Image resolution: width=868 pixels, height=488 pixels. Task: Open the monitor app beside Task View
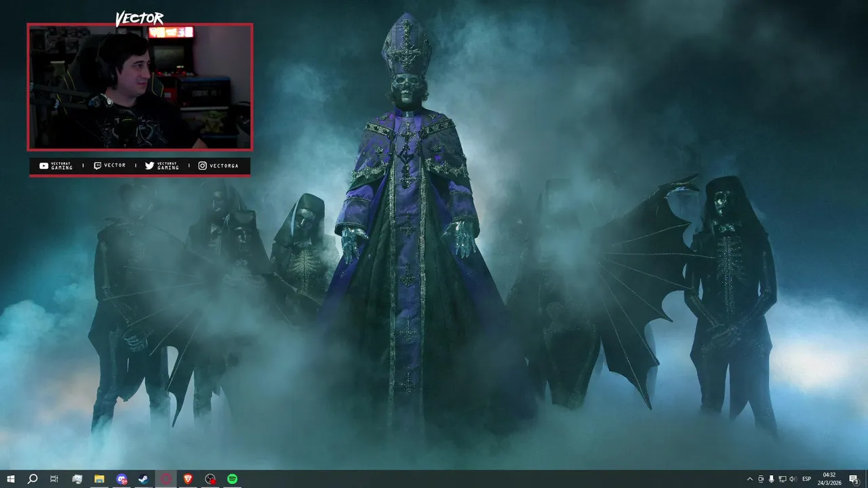(x=77, y=479)
